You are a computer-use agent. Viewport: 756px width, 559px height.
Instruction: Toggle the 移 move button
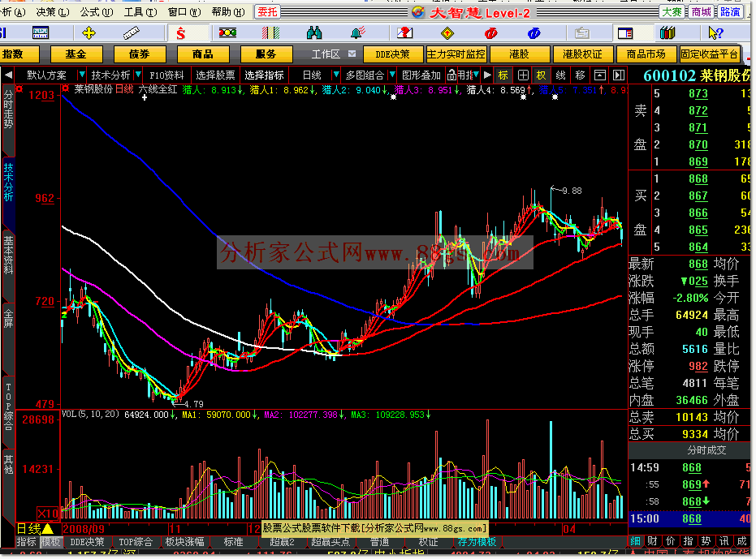(x=580, y=75)
